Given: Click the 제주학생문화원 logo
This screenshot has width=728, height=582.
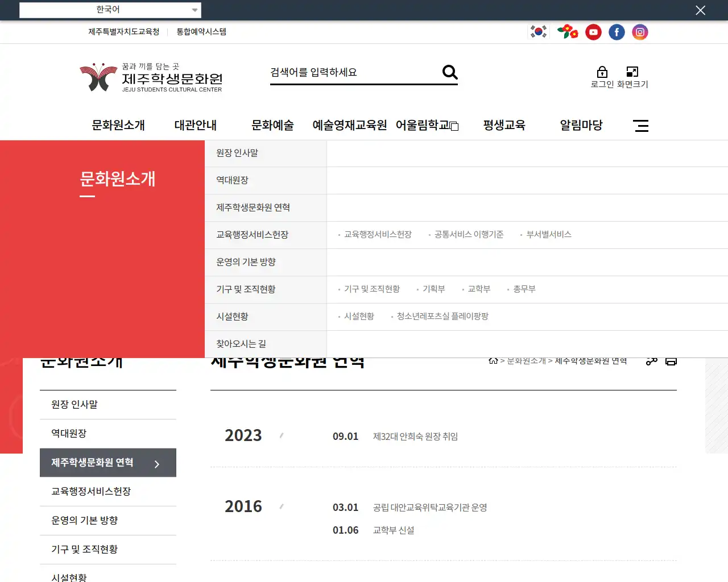Looking at the screenshot, I should coord(151,77).
